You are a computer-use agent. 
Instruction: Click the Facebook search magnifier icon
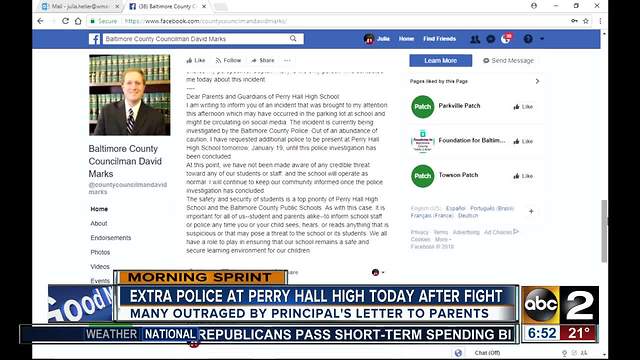click(293, 38)
